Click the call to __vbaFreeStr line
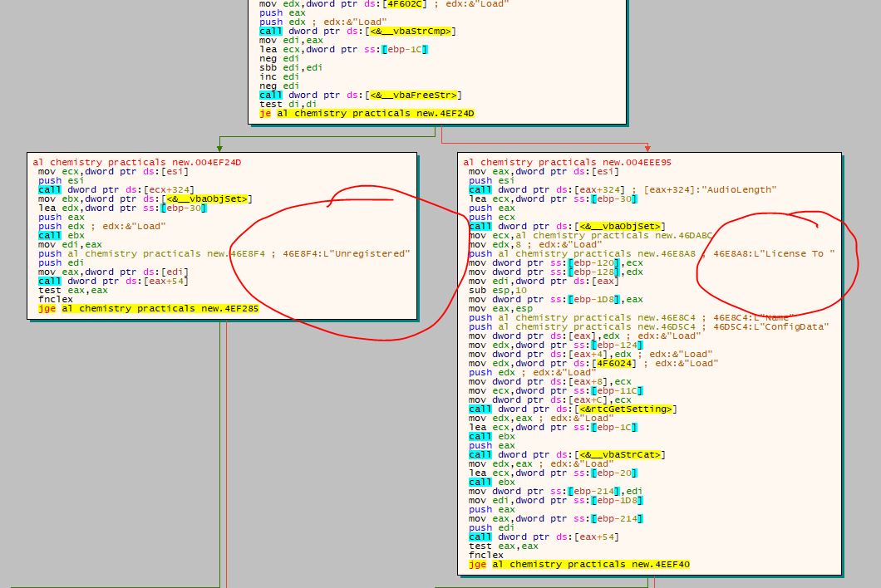This screenshot has height=588, width=881. tap(360, 95)
